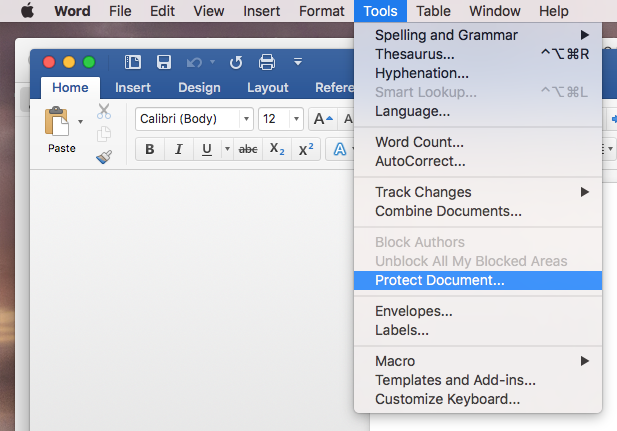The image size is (617, 431).
Task: Click the Cut scissors icon
Action: [x=104, y=111]
